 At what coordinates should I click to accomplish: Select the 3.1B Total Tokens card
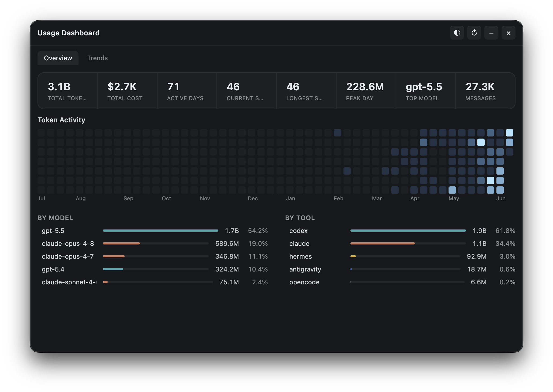point(68,91)
